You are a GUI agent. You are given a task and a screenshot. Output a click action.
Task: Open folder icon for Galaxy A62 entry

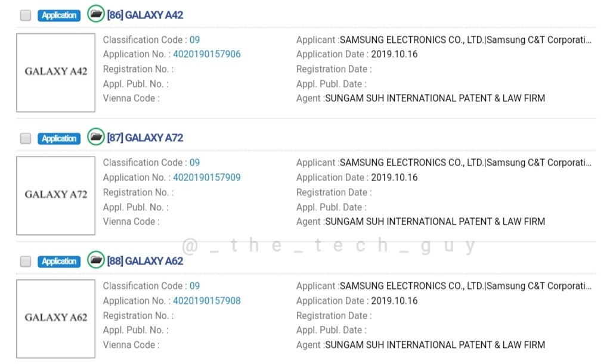coord(96,260)
